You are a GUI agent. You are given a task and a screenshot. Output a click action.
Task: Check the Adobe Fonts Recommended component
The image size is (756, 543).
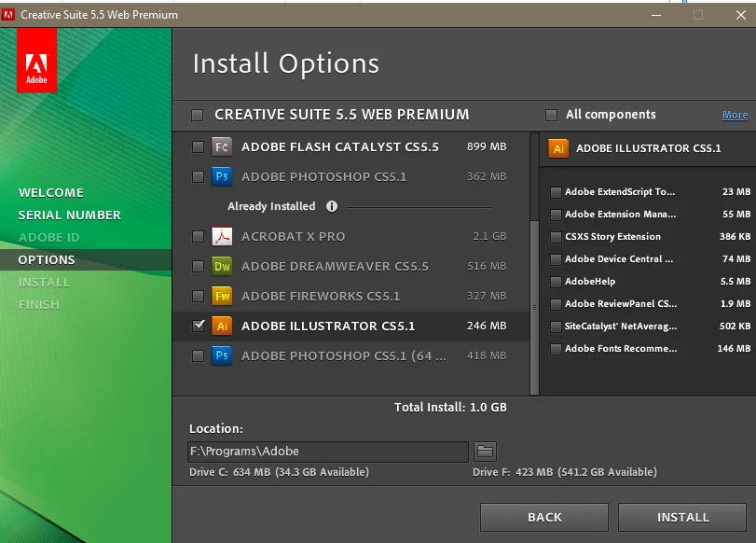[556, 349]
